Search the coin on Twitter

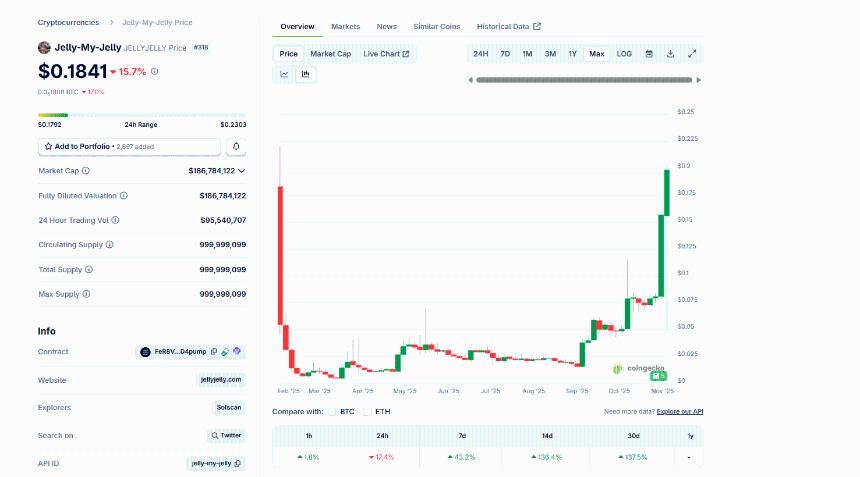pos(226,435)
